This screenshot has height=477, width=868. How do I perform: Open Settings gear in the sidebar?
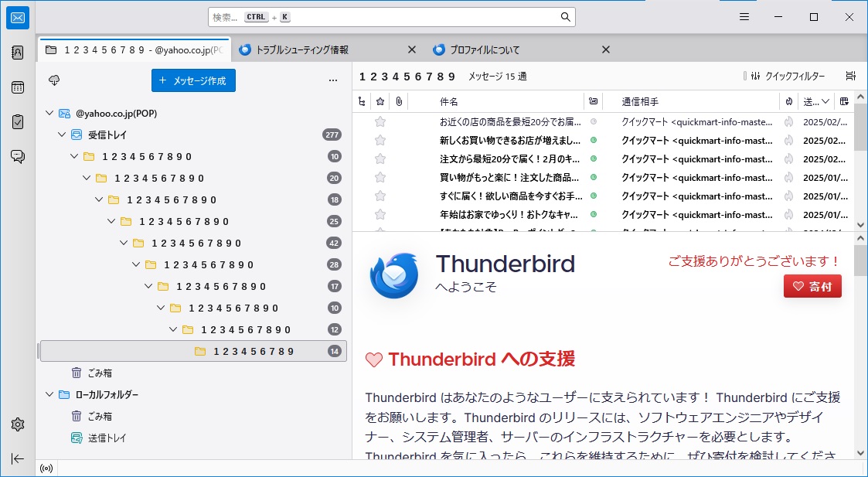click(18, 424)
